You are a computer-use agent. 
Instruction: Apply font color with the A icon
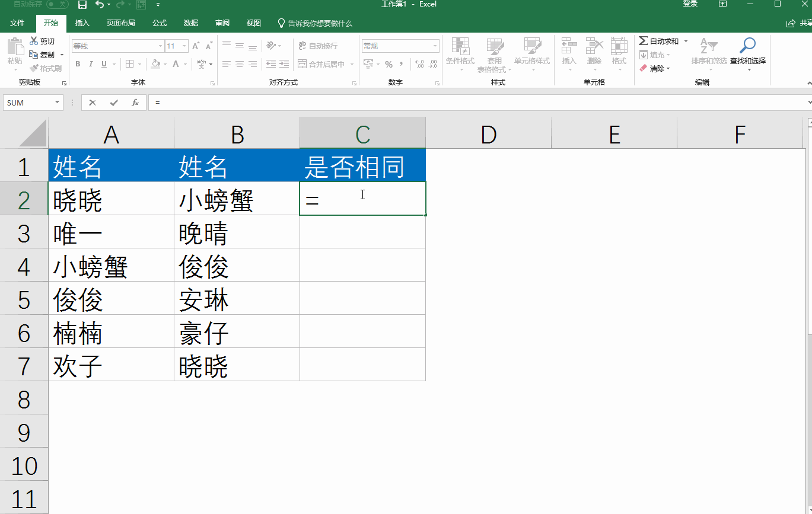click(x=176, y=64)
